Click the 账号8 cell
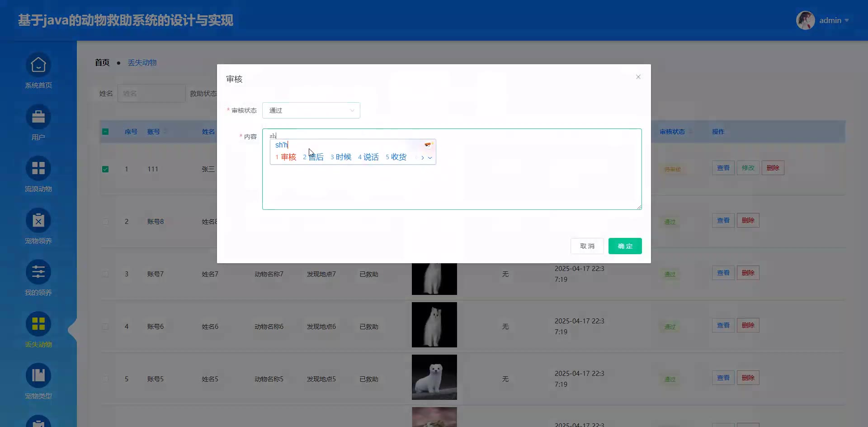This screenshot has height=427, width=868. (156, 222)
